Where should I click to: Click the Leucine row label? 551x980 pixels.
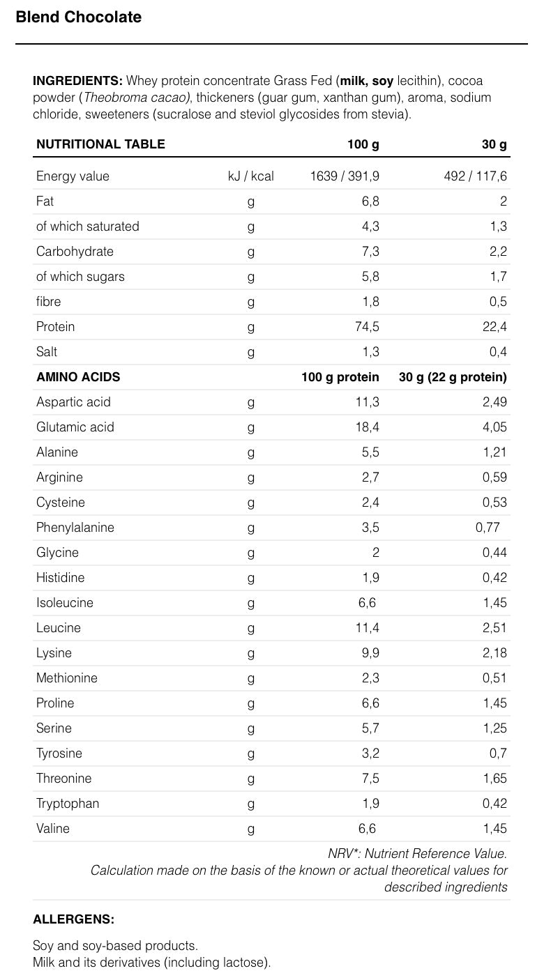point(59,628)
